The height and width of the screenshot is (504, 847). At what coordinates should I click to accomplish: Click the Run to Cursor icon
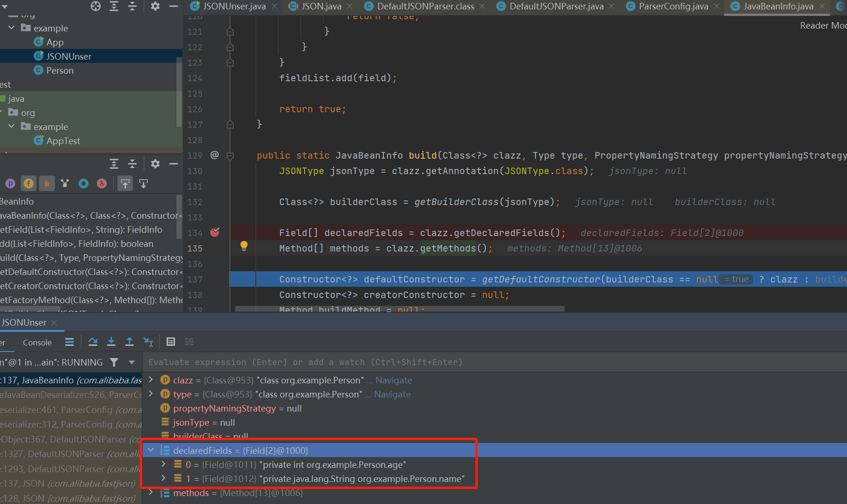pyautogui.click(x=148, y=342)
